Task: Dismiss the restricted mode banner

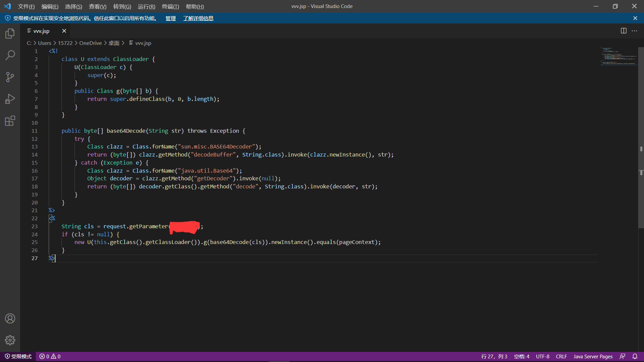Action: point(635,18)
